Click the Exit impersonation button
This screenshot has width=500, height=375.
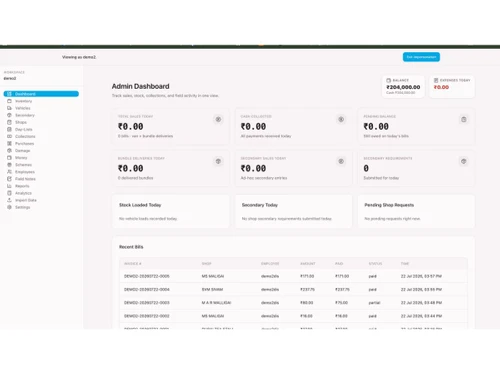[421, 57]
